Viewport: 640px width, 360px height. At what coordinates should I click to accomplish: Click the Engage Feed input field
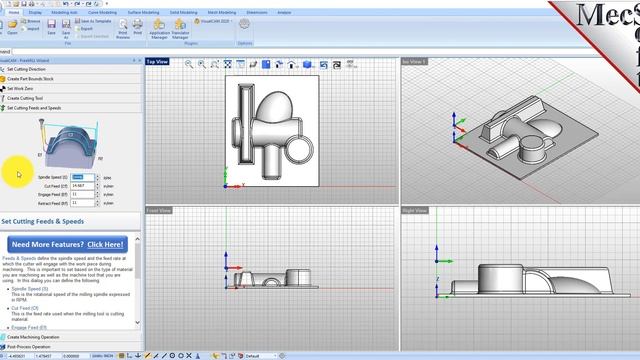pyautogui.click(x=82, y=194)
